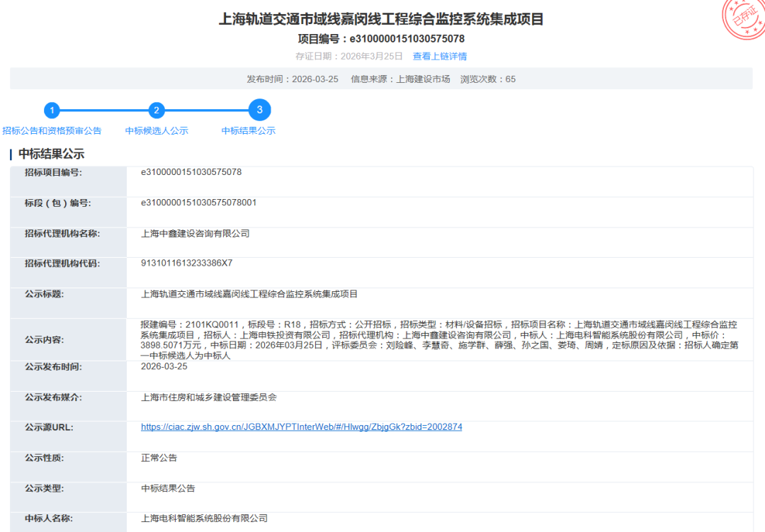Screen dimensions: 765x532
Task: Click the 中标结果公示 section heading
Action: tap(51, 154)
